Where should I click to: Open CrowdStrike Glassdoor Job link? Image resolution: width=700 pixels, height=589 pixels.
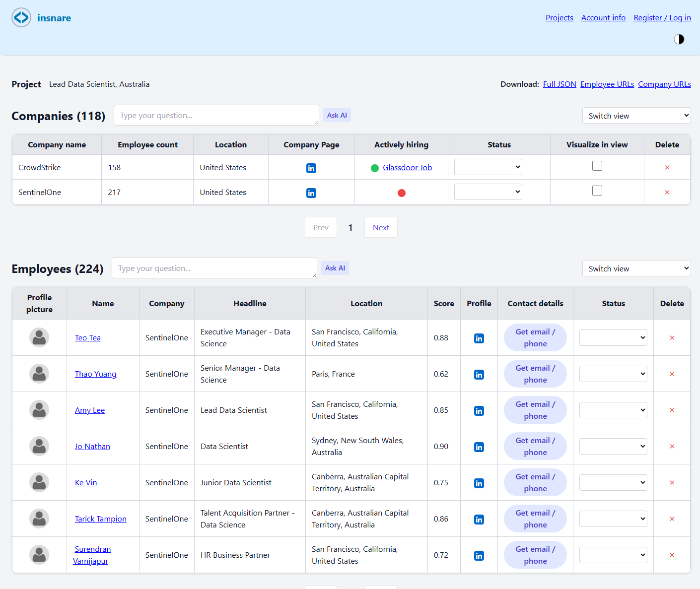(407, 168)
